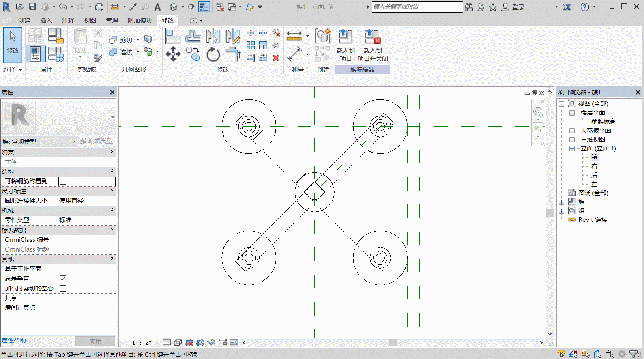This screenshot has height=359, width=644.
Task: Click the 剪切 geometry tool
Action: pos(121,40)
